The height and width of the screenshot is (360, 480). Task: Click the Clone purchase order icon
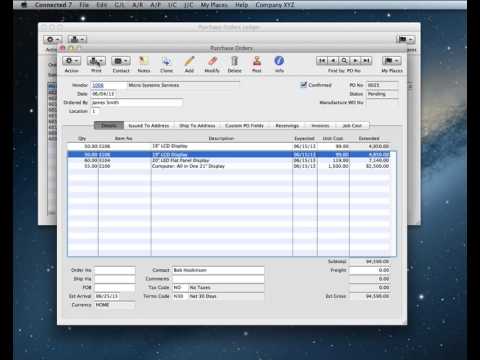[166, 61]
